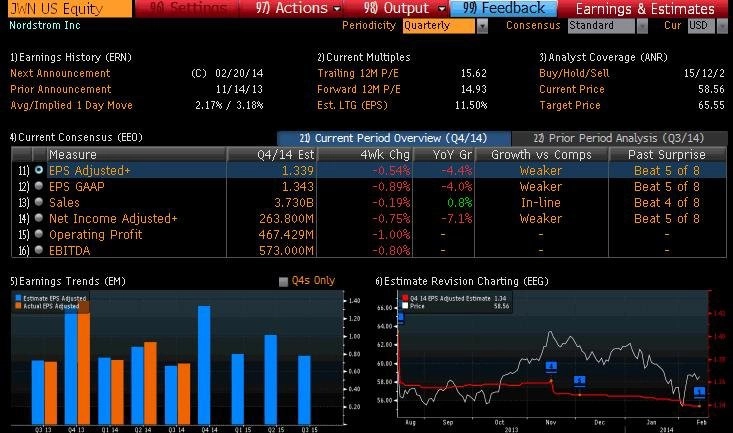
Task: Open 96) Settings
Action: click(188, 8)
